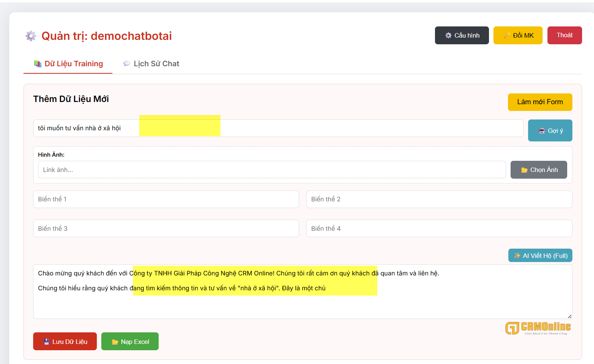Click the Làm mới Form button
Viewport: 594px width, 364px height.
tap(540, 102)
